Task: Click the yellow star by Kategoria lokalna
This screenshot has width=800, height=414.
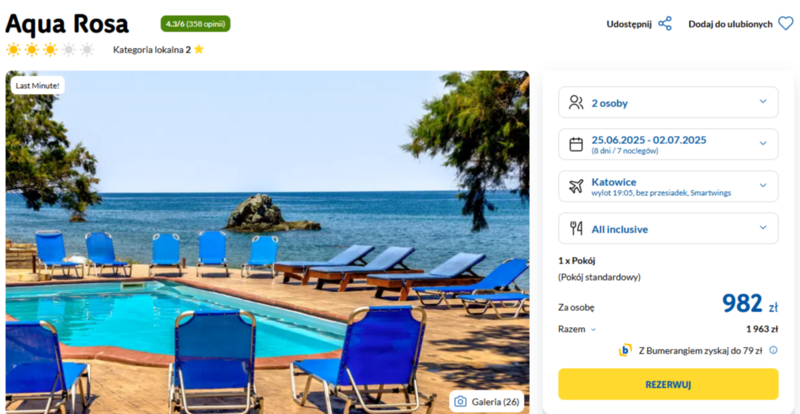Action: [x=198, y=50]
